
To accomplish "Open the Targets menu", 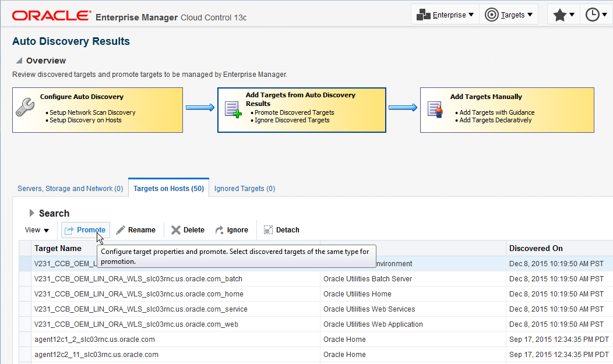I will click(509, 15).
